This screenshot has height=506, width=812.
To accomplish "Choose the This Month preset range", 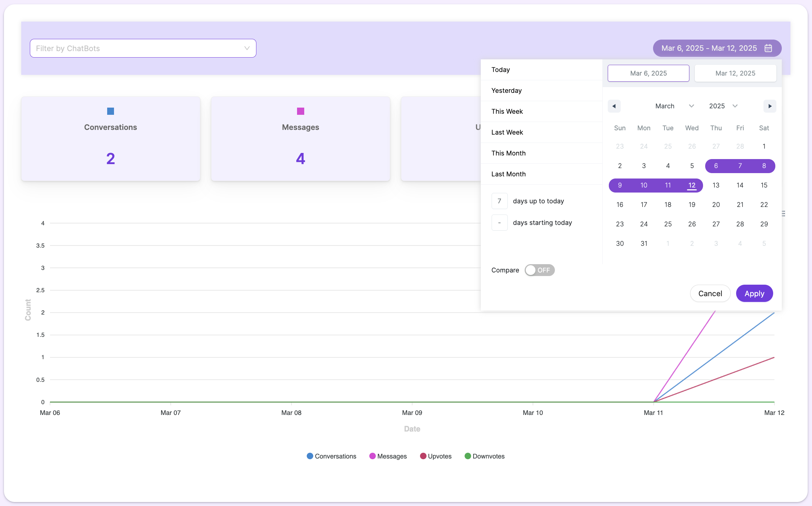I will [x=508, y=153].
